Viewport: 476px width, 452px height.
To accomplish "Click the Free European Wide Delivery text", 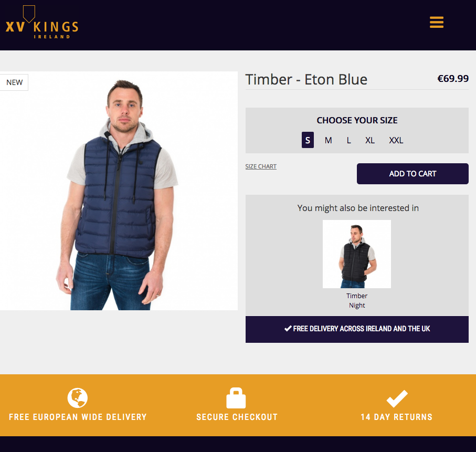I will click(x=78, y=417).
